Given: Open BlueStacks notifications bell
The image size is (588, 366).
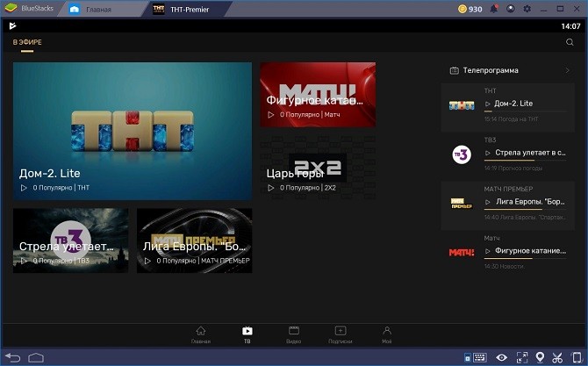Looking at the screenshot, I should (x=494, y=9).
